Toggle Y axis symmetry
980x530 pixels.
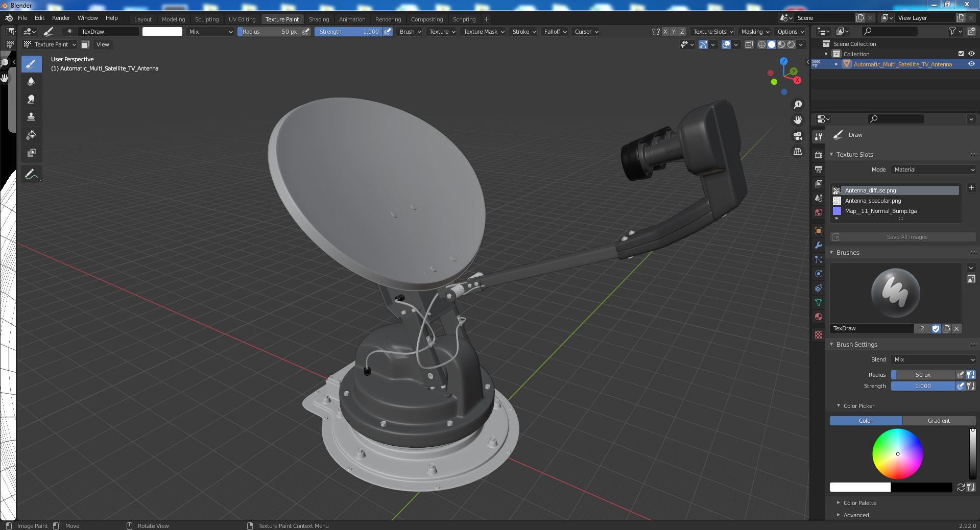click(x=674, y=32)
